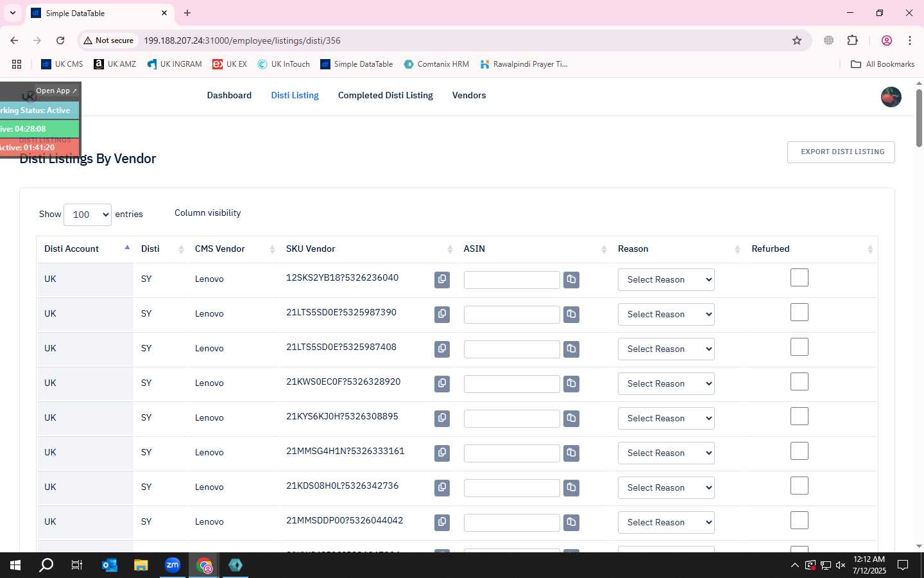Open Select Reason dropdown for 21KWS0EC0F?5326328920
Screen dimensions: 924x578
(x=666, y=383)
